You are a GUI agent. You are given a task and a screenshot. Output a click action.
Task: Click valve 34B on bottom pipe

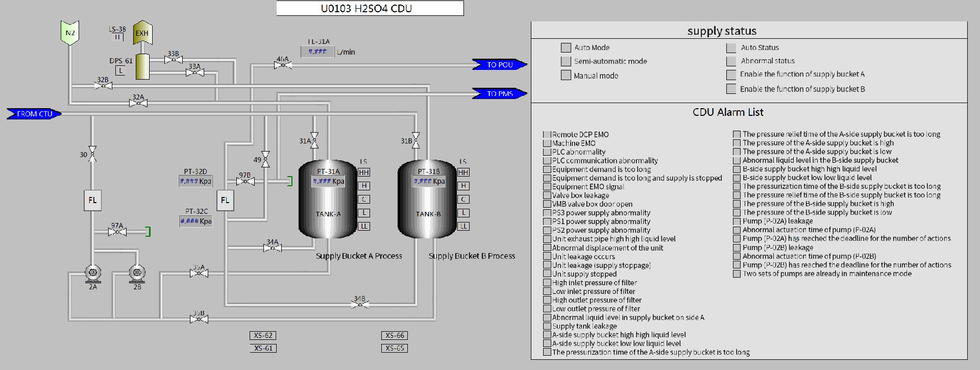click(360, 305)
